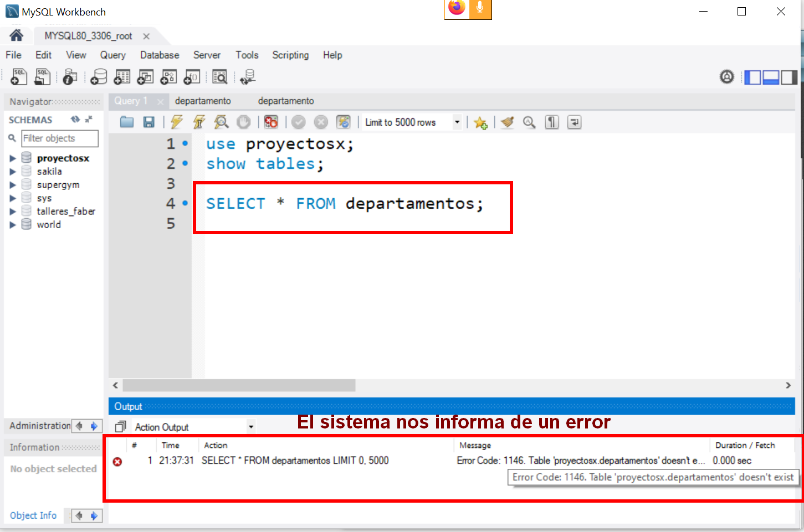
Task: Expand the talleres_faber schema
Action: click(13, 211)
